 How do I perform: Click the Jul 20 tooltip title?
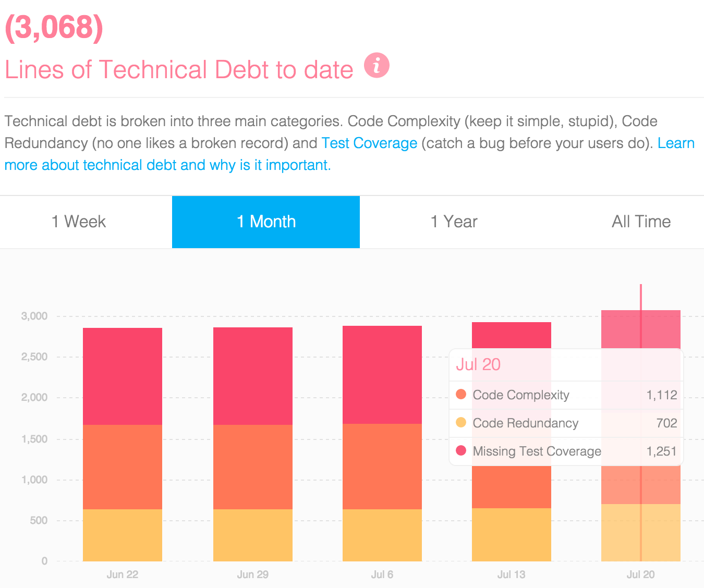coord(478,364)
